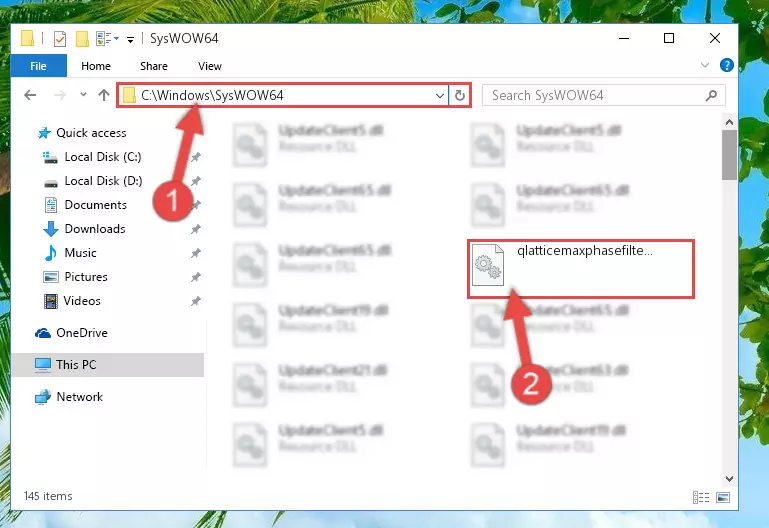
Task: Click the vertical scrollbar thumb
Action: click(x=729, y=155)
